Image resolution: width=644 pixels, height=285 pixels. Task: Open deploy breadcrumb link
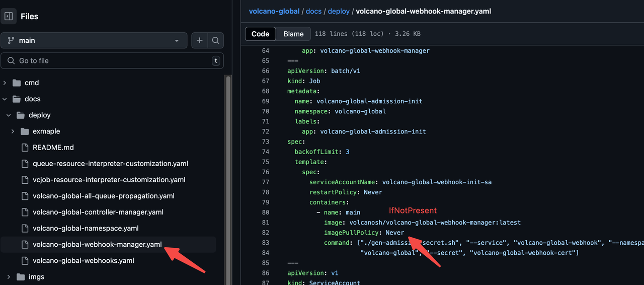point(339,11)
